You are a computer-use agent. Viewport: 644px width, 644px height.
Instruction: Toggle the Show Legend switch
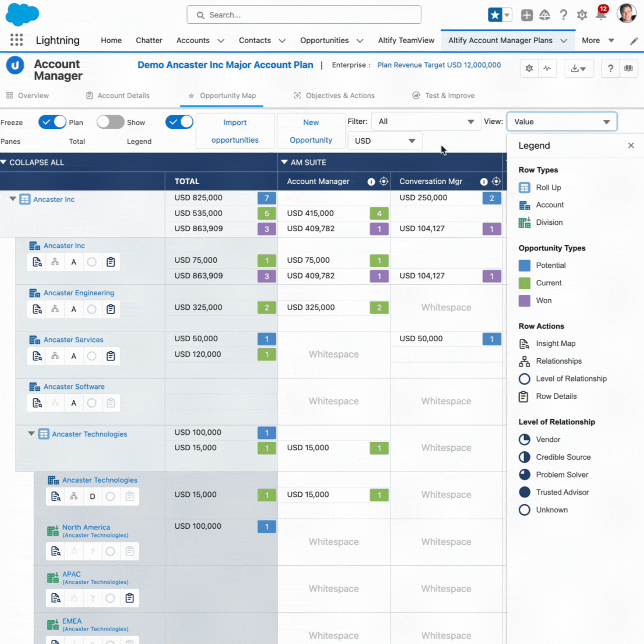pyautogui.click(x=179, y=122)
